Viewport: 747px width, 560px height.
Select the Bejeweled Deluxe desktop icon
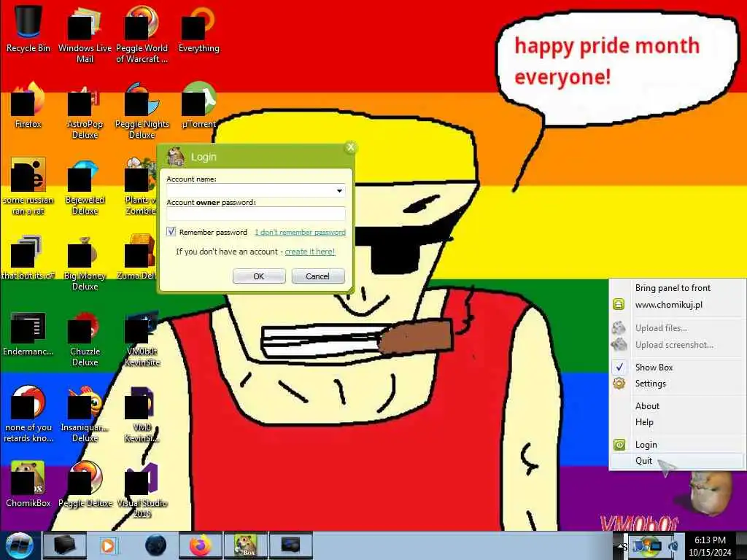[x=85, y=186]
